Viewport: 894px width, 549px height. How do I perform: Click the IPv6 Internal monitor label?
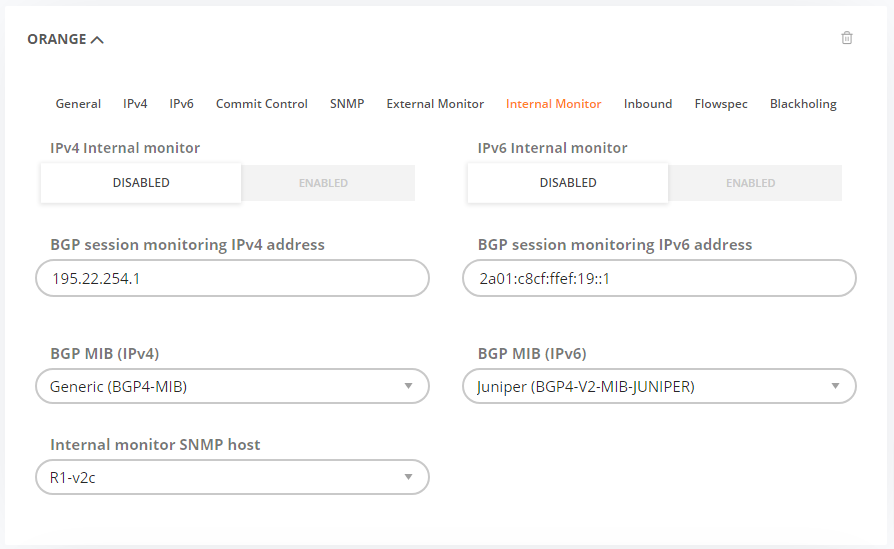tap(552, 148)
